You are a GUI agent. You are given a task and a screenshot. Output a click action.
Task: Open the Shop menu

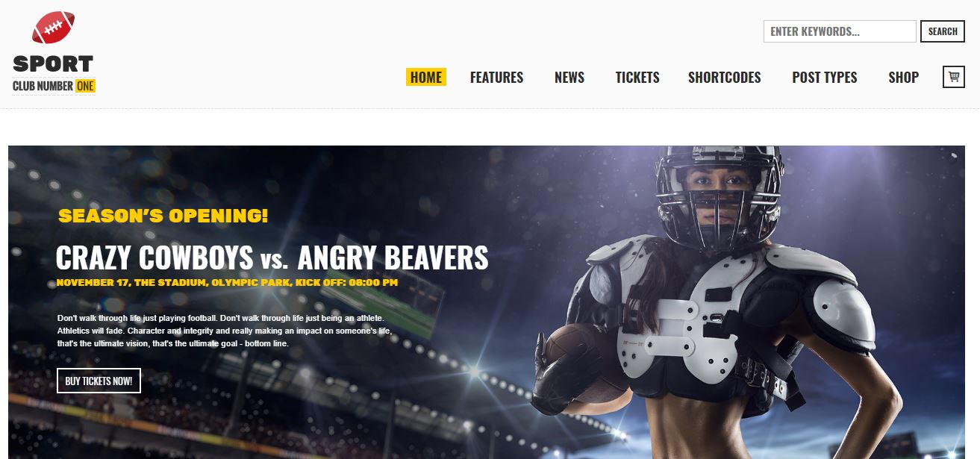tap(903, 77)
